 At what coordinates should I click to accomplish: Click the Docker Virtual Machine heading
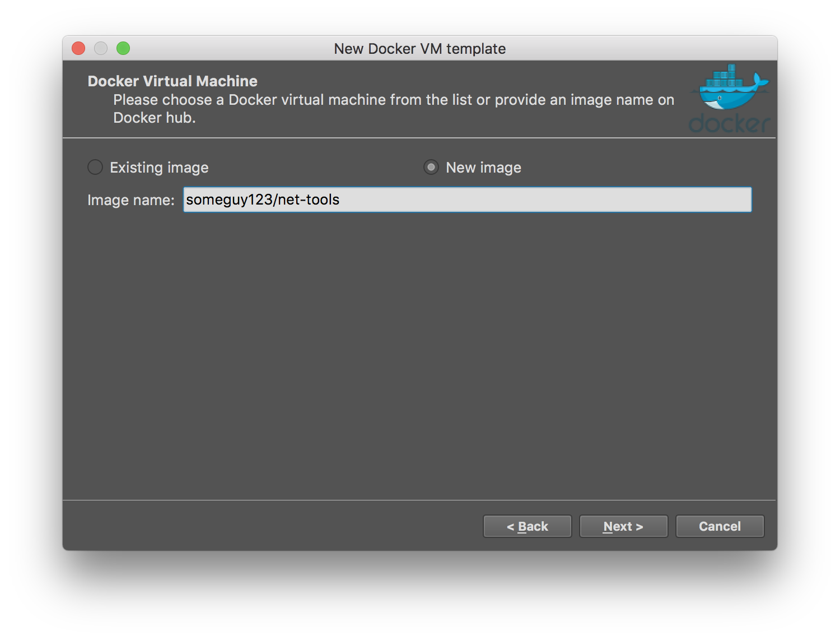[x=172, y=81]
